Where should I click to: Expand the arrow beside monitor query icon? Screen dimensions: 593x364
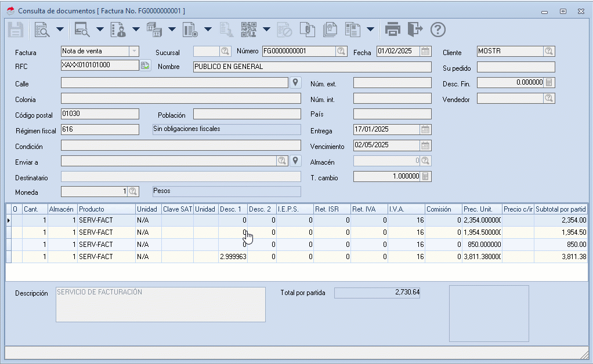(x=100, y=30)
